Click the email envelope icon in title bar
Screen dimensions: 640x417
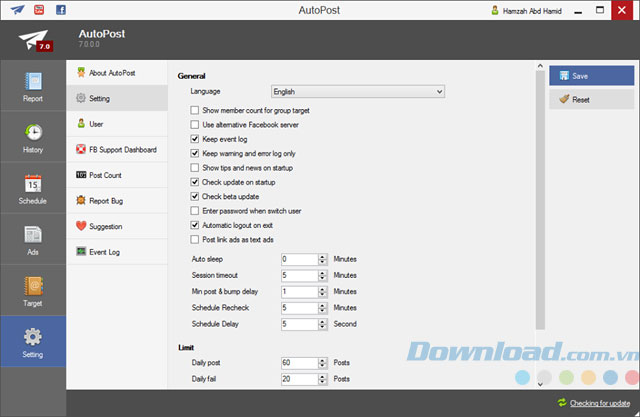16,10
